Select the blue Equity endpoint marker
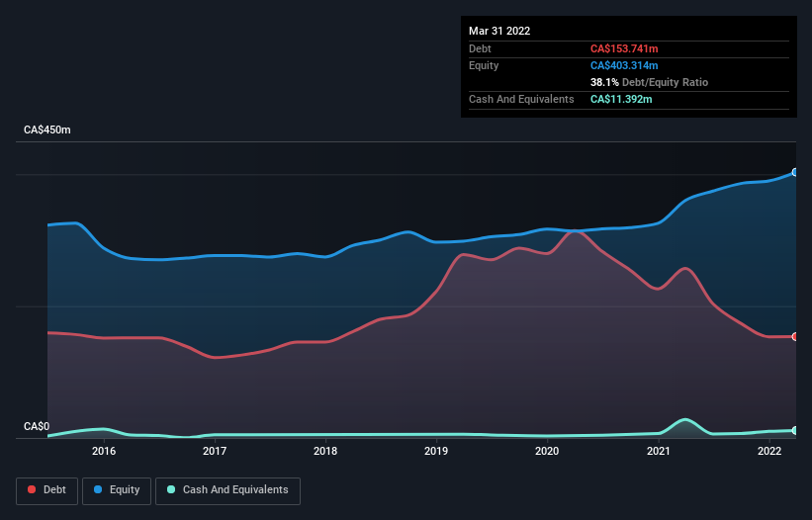The width and height of the screenshot is (812, 520). (795, 172)
